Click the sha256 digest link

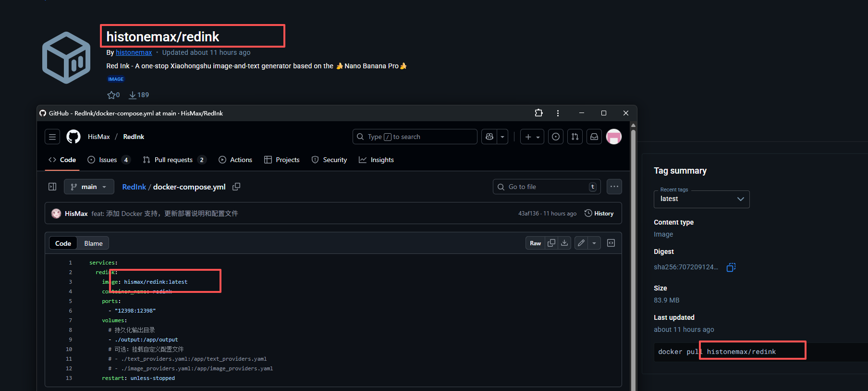click(x=685, y=267)
